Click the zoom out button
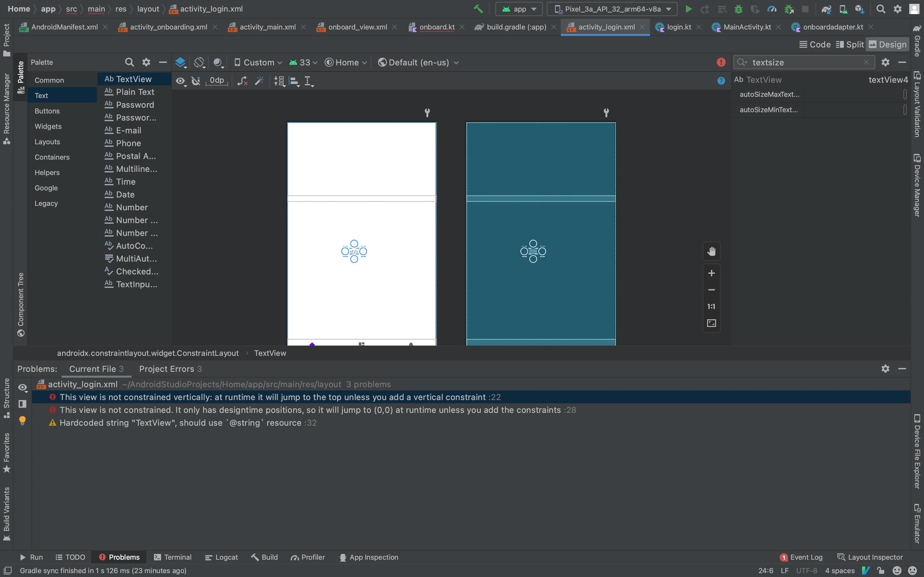924x577 pixels. click(711, 290)
